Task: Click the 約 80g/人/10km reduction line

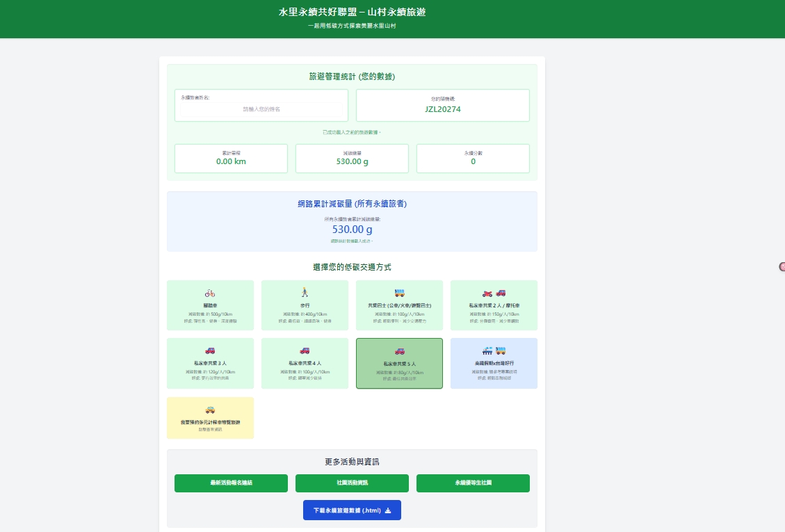Action: (x=399, y=373)
